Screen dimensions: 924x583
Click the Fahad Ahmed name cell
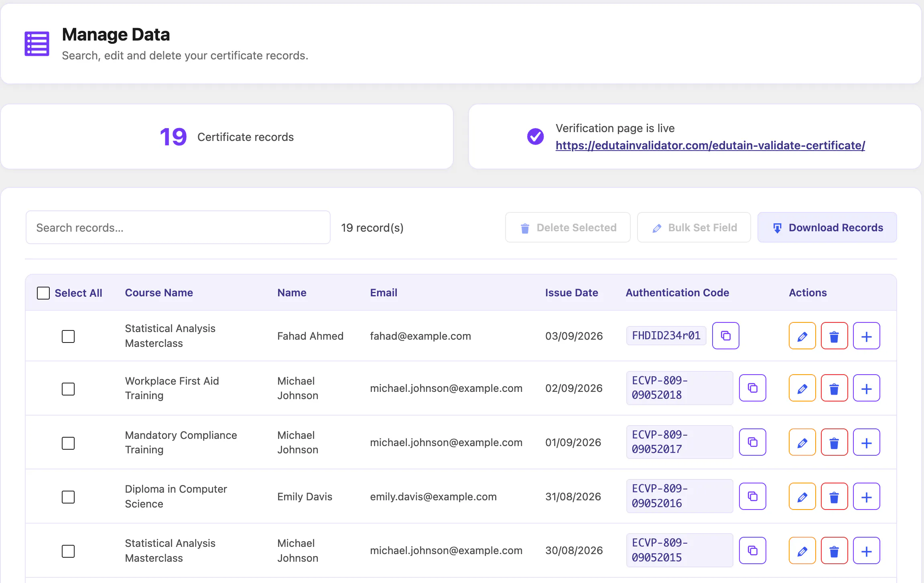coord(310,336)
